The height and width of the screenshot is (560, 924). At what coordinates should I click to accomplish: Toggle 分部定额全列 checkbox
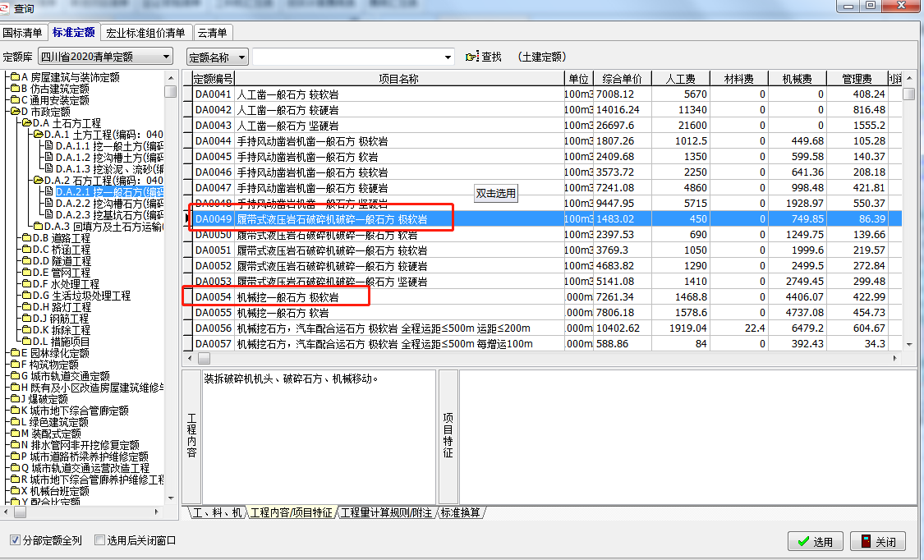[15, 540]
